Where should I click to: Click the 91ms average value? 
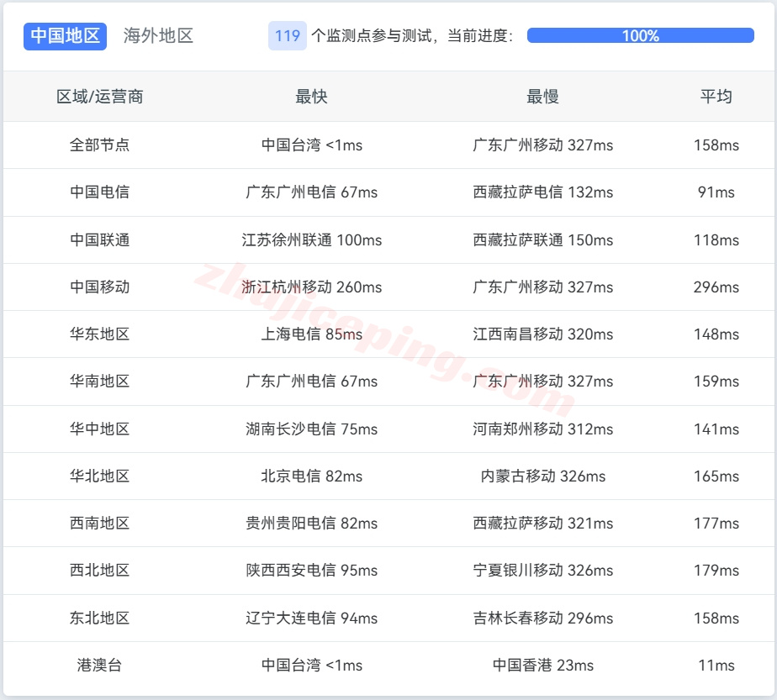pos(716,192)
